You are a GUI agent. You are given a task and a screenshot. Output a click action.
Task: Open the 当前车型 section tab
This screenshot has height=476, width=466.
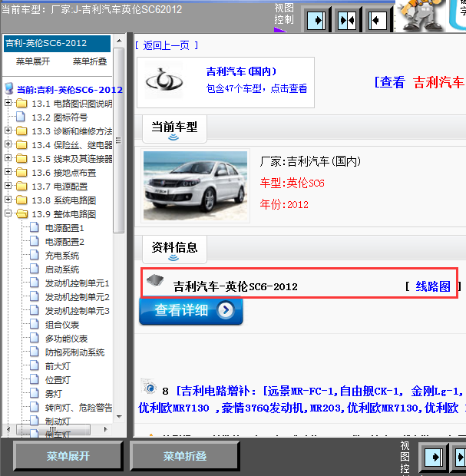(x=174, y=129)
